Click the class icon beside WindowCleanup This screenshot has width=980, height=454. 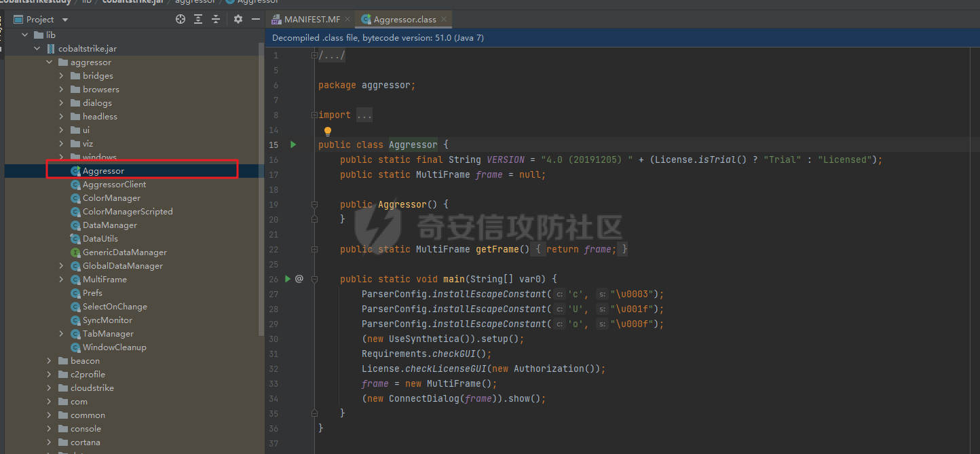pos(75,347)
